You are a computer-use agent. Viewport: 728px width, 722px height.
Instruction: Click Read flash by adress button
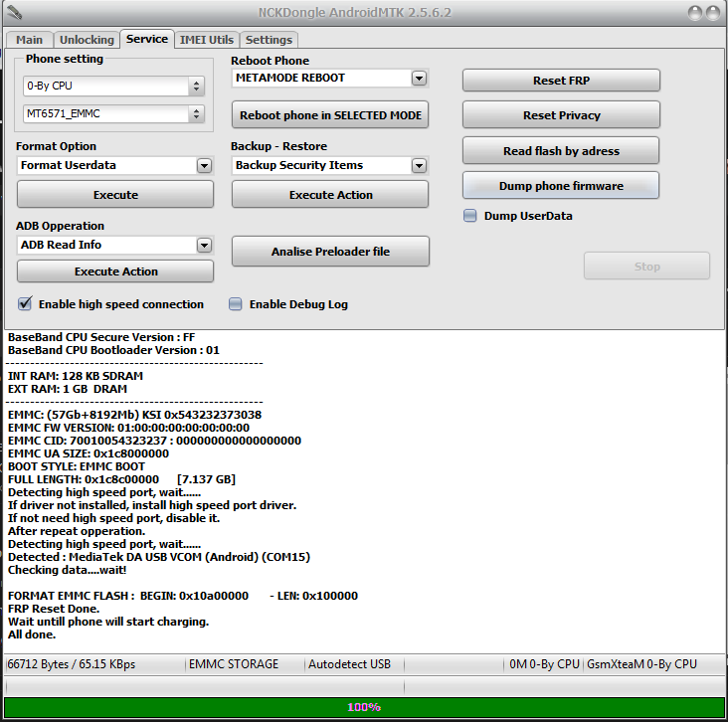(x=561, y=151)
